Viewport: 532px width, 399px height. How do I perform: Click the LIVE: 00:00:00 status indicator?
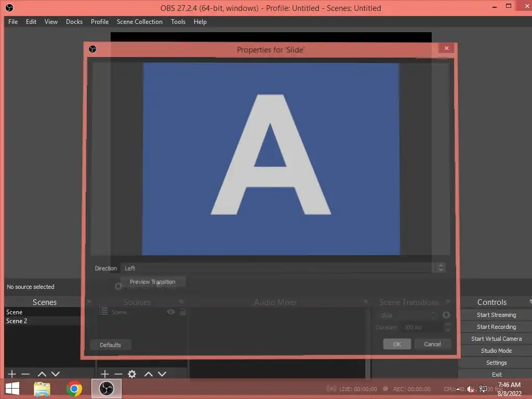pos(352,389)
